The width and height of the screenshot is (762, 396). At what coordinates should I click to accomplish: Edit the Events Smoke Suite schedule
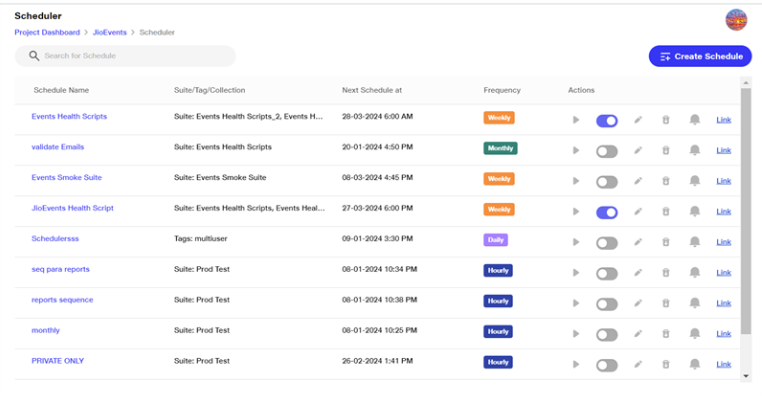point(638,181)
